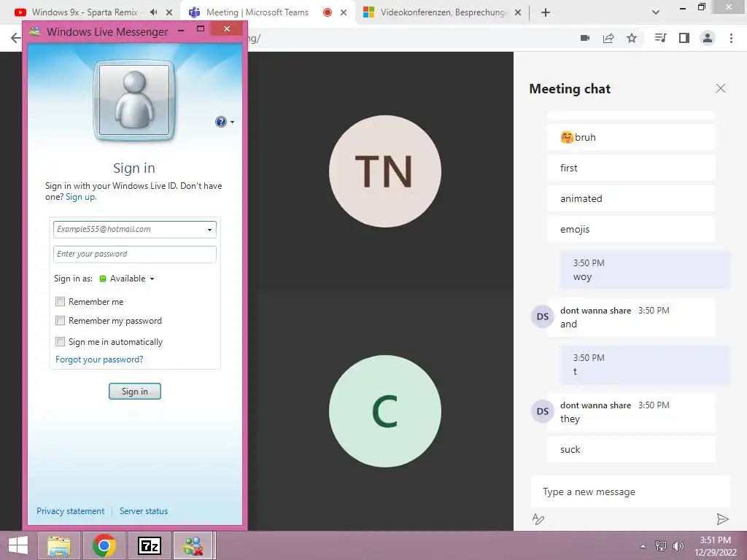Mute the YouTube tab audio icon

coord(153,12)
